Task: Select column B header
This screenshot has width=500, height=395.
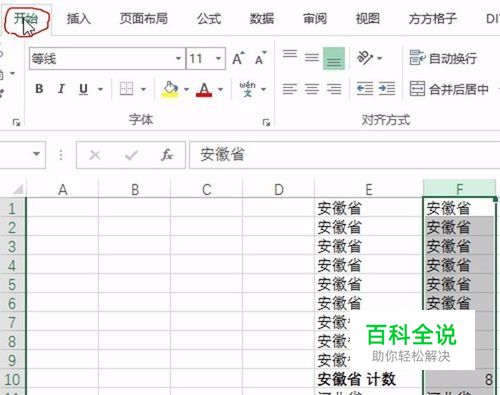Action: click(x=135, y=189)
